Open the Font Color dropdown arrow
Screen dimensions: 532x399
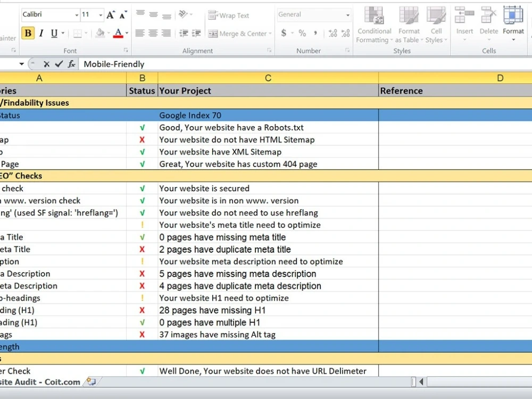127,33
